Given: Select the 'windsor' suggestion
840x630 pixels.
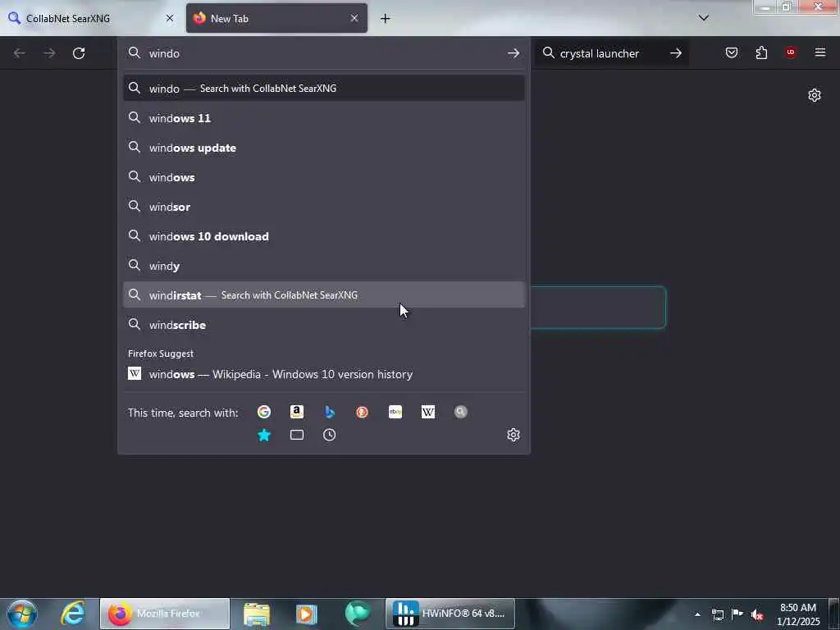Looking at the screenshot, I should (x=323, y=207).
